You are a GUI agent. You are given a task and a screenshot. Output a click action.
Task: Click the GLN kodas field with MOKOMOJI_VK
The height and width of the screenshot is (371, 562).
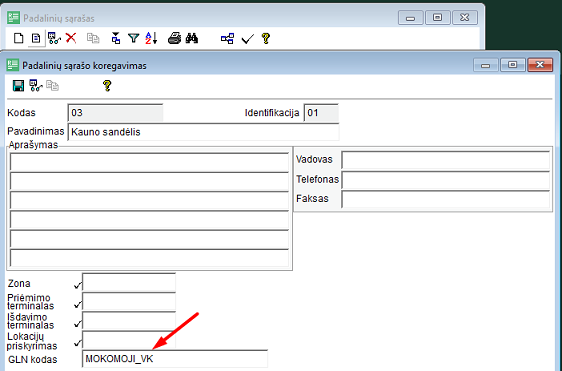pyautogui.click(x=175, y=359)
